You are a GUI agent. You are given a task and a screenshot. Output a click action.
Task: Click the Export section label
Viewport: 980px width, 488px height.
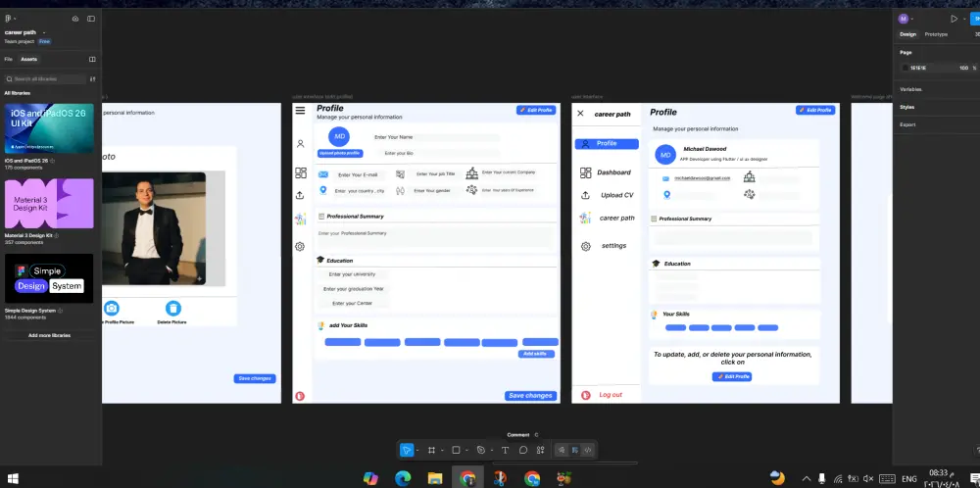click(907, 124)
